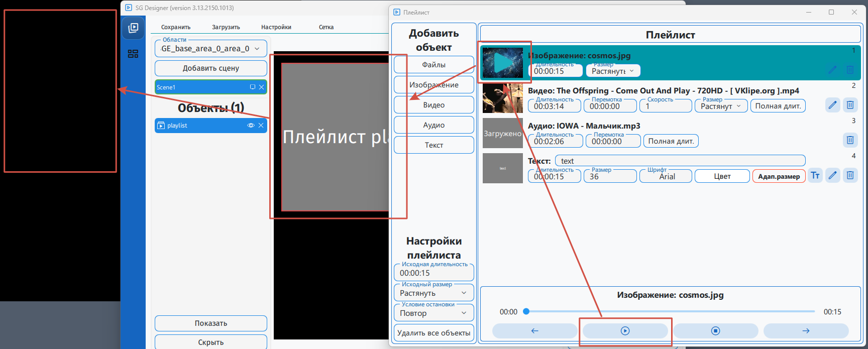This screenshot has width=868, height=349.
Task: Click the playback progress slider handle
Action: [526, 311]
